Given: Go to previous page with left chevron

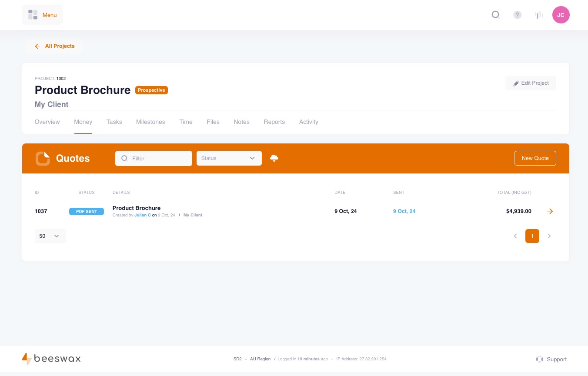Looking at the screenshot, I should (x=515, y=236).
